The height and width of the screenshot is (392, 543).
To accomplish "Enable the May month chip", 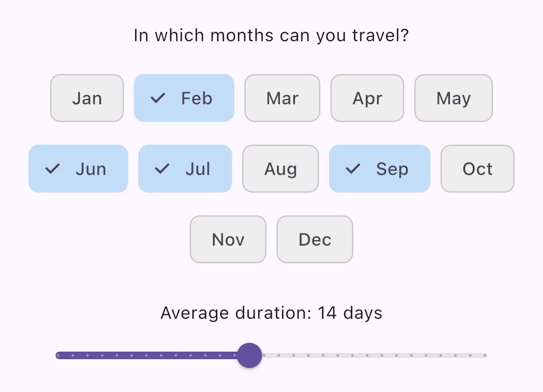I will pyautogui.click(x=453, y=98).
